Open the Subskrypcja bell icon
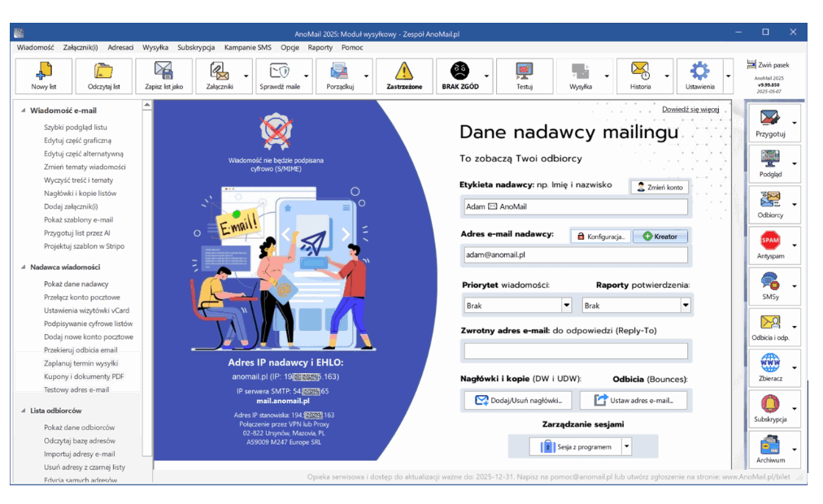The width and height of the screenshot is (823, 504). point(770,404)
